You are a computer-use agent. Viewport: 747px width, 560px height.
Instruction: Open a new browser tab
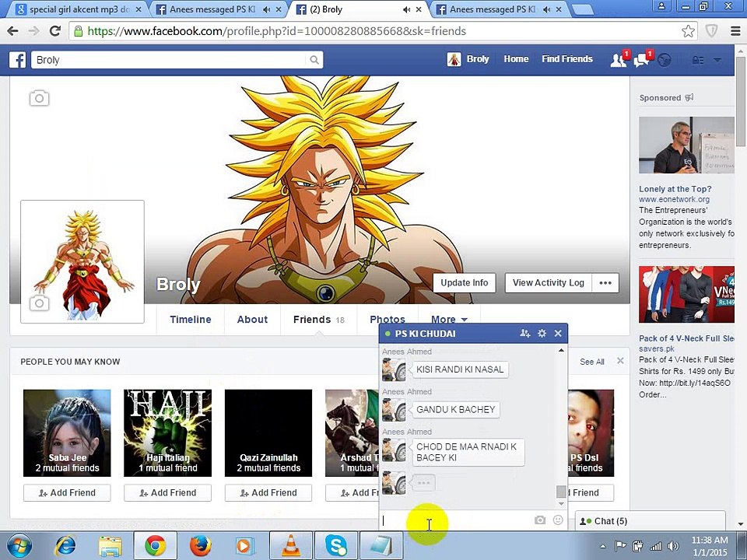pyautogui.click(x=581, y=9)
